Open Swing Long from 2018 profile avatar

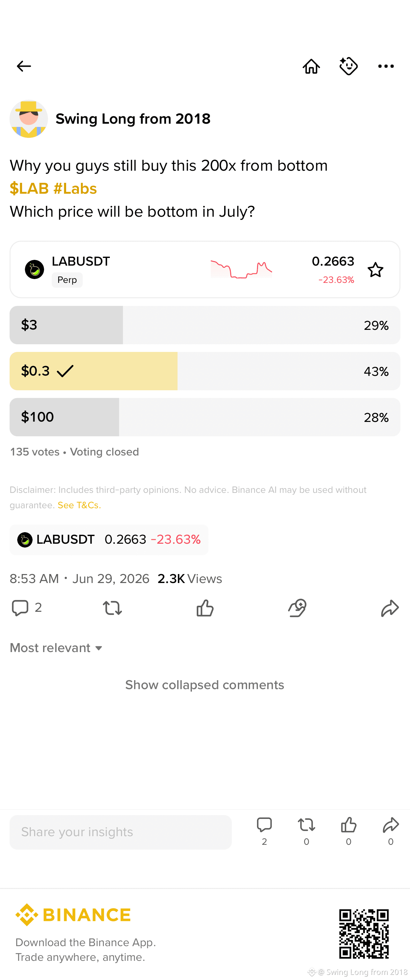click(28, 119)
